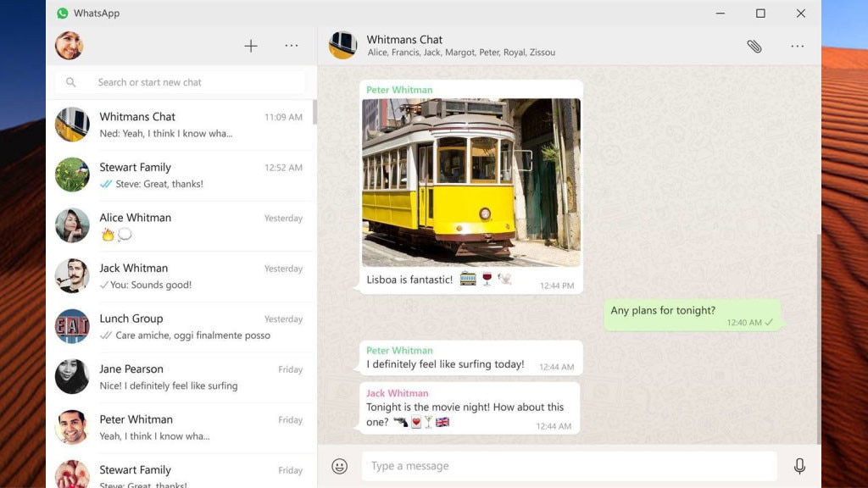Select the Alice Whitman conversation
Screen dimensions: 868x488
[x=181, y=225]
